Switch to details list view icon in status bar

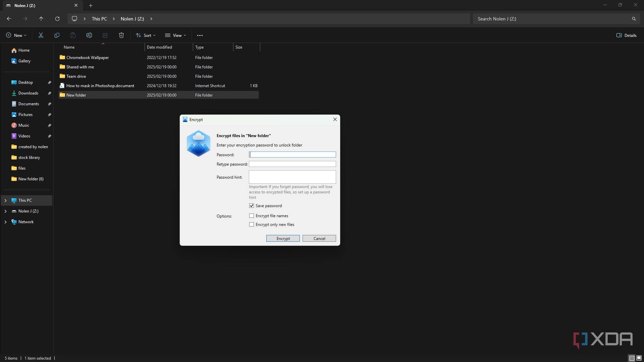pyautogui.click(x=632, y=358)
